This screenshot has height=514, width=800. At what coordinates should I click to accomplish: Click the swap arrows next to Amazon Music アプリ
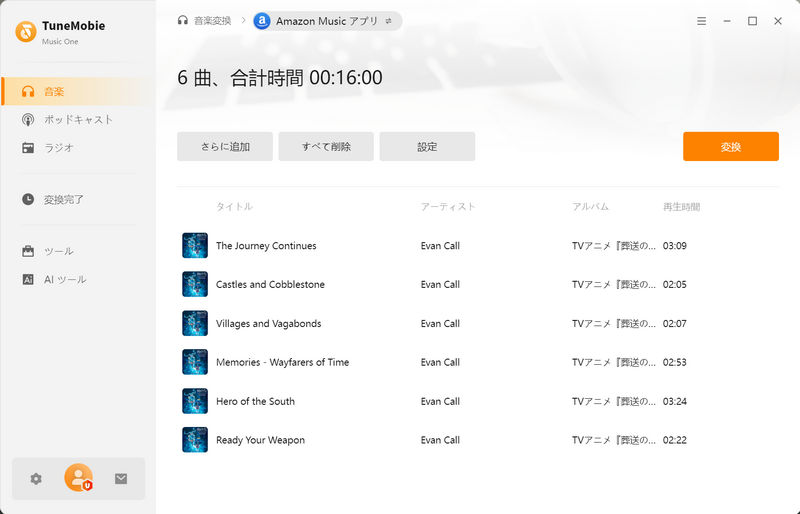(389, 21)
